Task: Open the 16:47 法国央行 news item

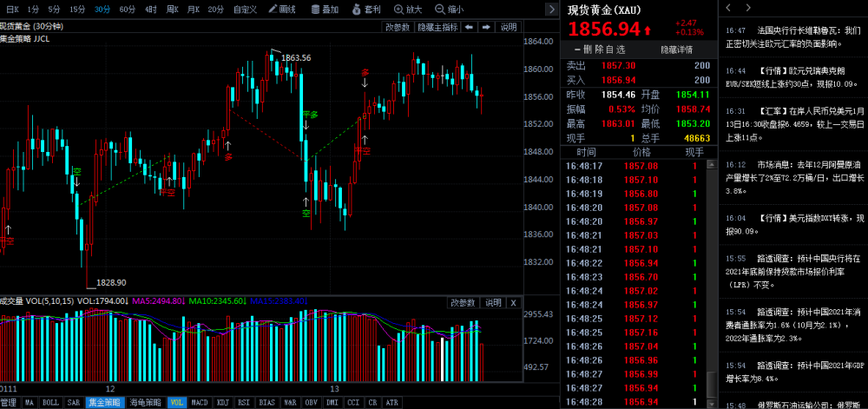Action: [x=794, y=36]
